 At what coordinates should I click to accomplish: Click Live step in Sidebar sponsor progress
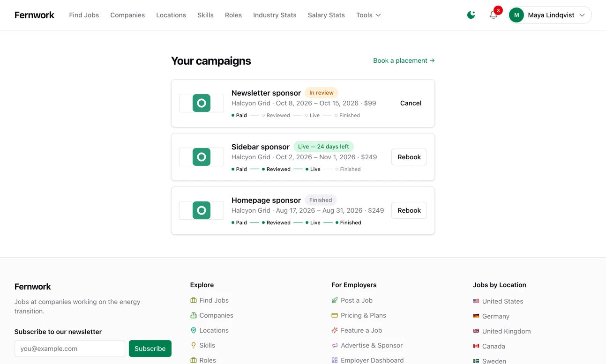click(x=313, y=169)
